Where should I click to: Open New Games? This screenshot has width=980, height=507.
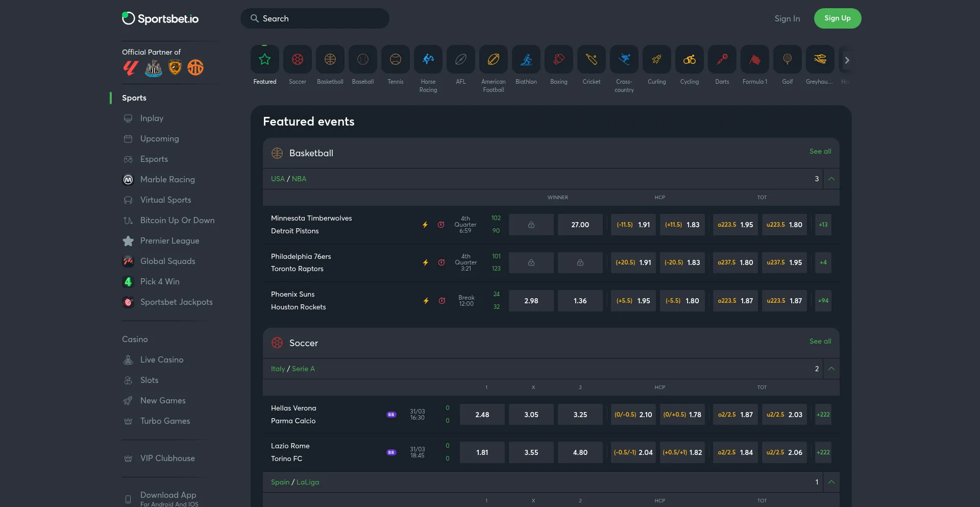(163, 400)
